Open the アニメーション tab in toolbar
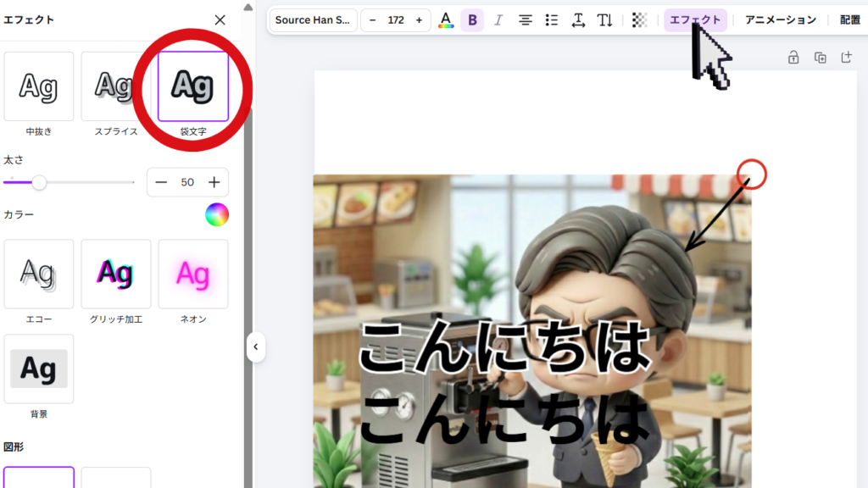Image resolution: width=868 pixels, height=488 pixels. tap(780, 20)
